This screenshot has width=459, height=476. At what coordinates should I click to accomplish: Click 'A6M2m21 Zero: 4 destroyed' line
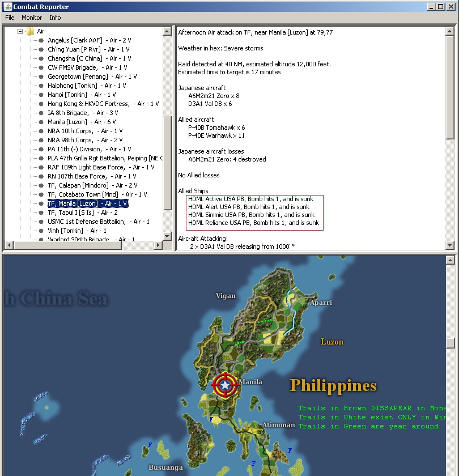click(227, 159)
